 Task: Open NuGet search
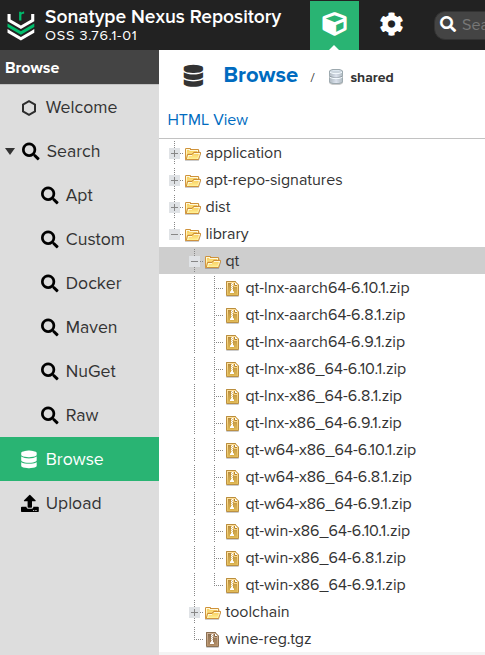tap(79, 371)
